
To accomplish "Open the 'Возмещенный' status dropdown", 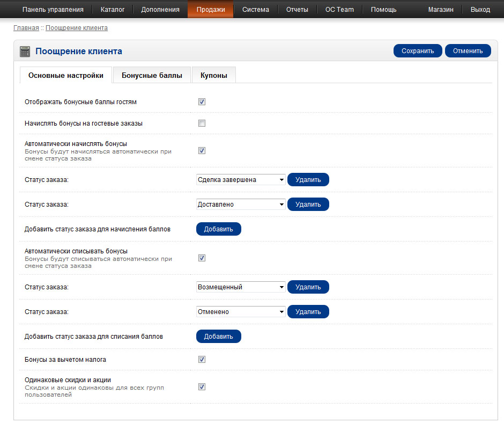I will click(241, 287).
